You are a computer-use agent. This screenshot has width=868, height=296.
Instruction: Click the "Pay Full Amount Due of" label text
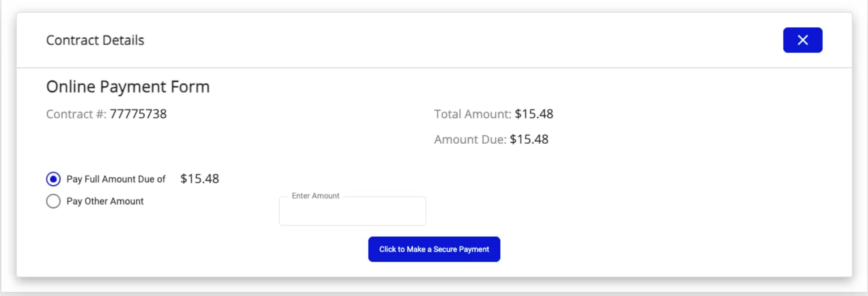point(116,179)
